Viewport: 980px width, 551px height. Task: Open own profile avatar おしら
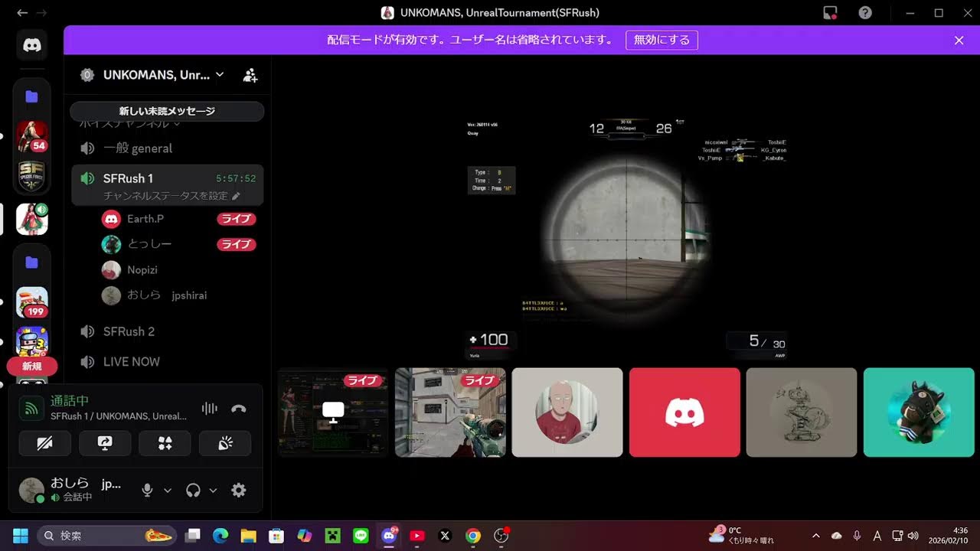coord(31,491)
